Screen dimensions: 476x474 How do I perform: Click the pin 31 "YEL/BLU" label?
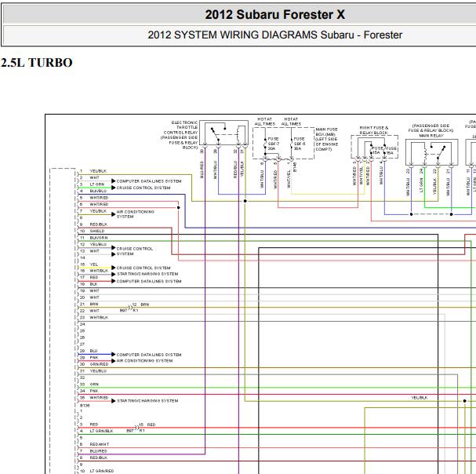coord(98,371)
